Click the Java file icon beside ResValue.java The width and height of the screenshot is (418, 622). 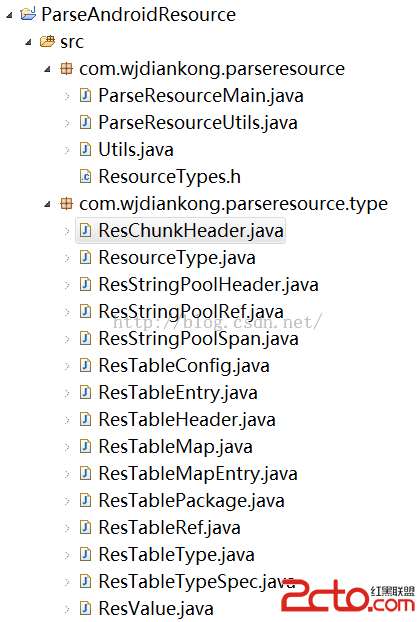pos(86,608)
